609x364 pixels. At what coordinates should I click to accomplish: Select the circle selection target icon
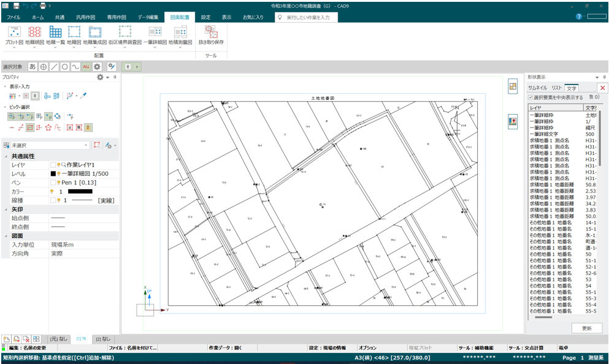pyautogui.click(x=65, y=67)
